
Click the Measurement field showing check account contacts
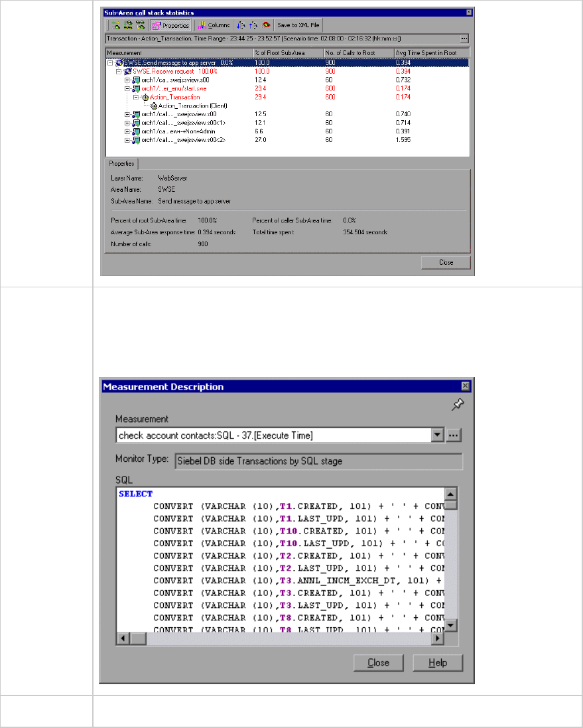(275, 435)
